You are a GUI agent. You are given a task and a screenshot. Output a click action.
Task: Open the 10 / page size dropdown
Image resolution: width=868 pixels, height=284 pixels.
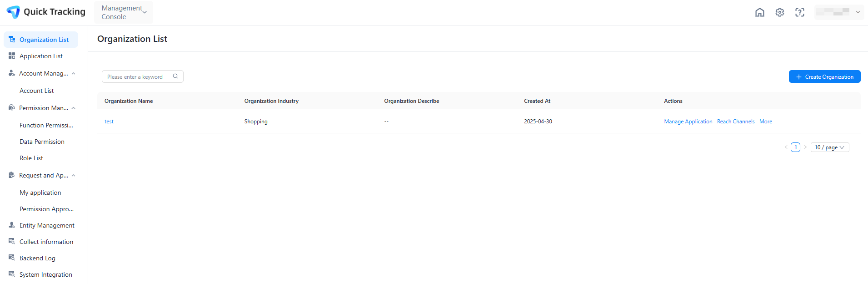pyautogui.click(x=830, y=147)
